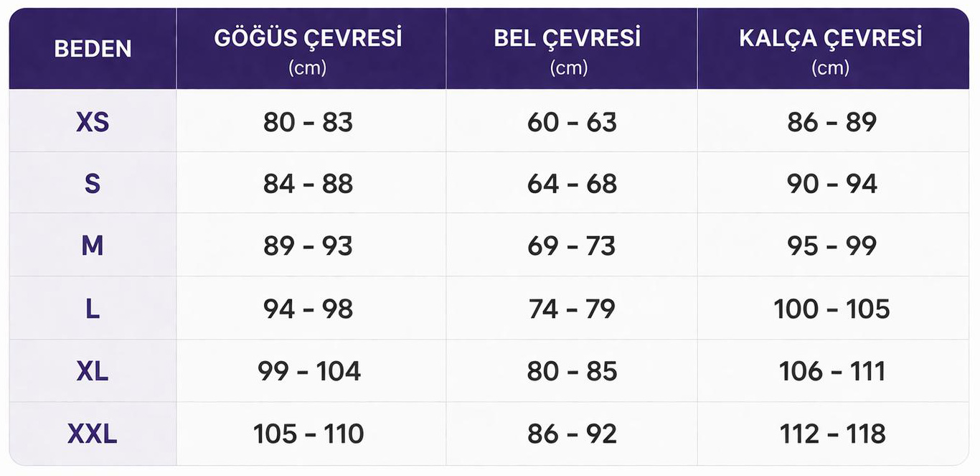Click the XXL waist value 86 - 92
Image resolution: width=980 pixels, height=476 pixels.
tap(572, 434)
